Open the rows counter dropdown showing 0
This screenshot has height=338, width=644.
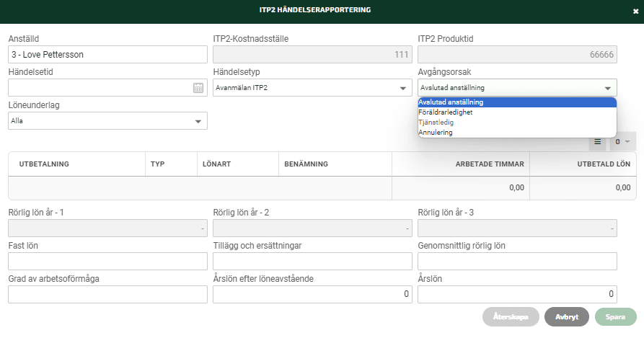click(x=622, y=141)
